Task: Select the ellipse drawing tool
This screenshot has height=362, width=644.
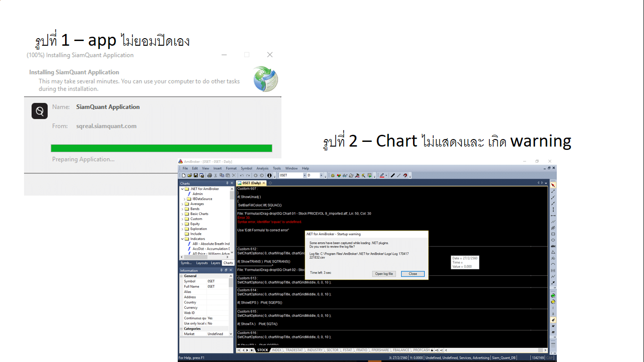Action: point(553,240)
